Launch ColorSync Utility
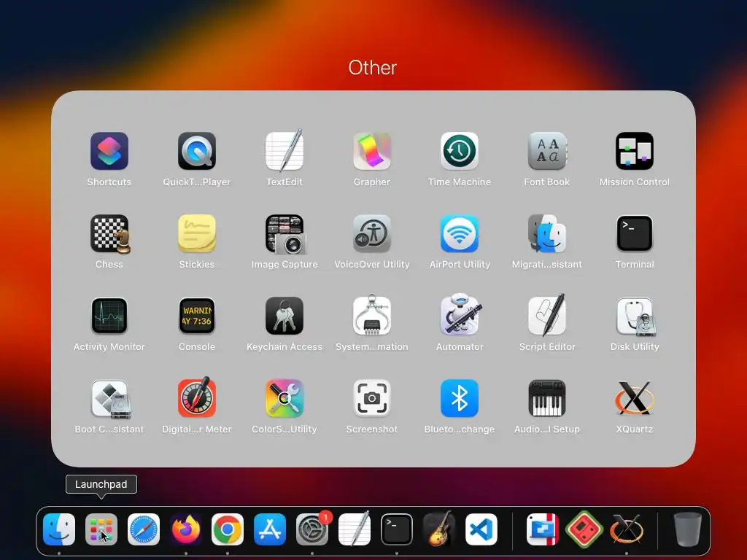This screenshot has width=747, height=560. pyautogui.click(x=285, y=399)
